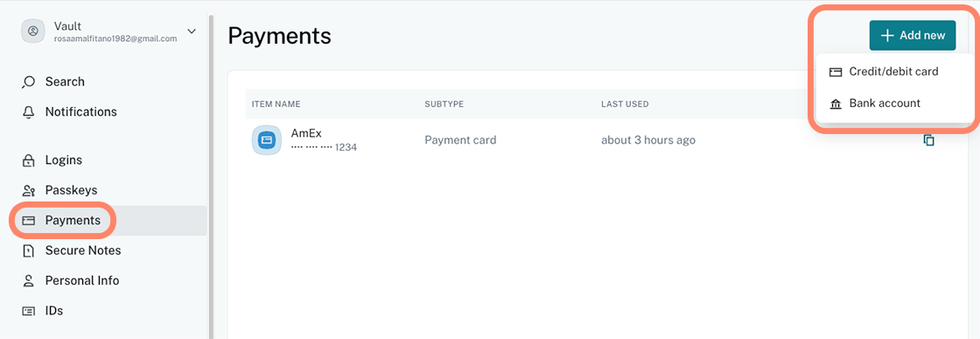The image size is (980, 339).
Task: Click the Notifications bell icon
Action: pyautogui.click(x=28, y=112)
